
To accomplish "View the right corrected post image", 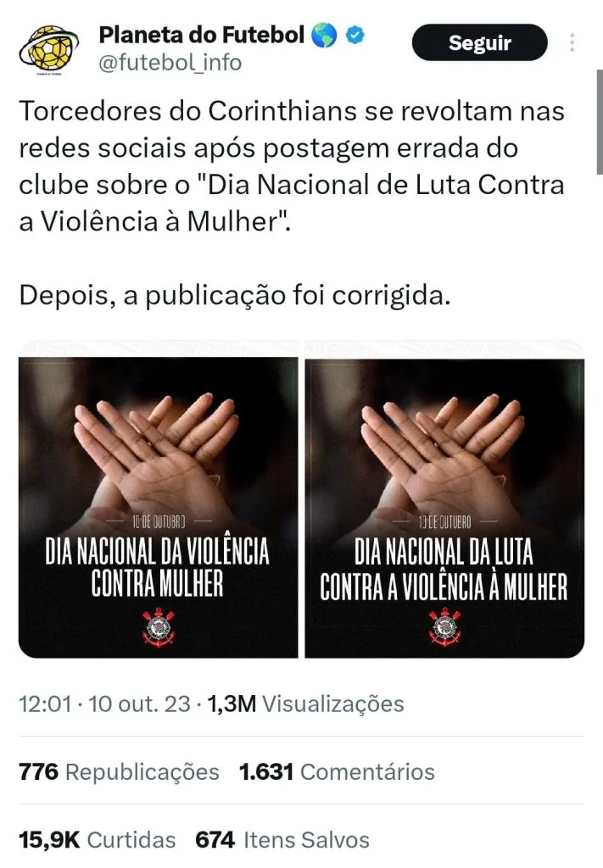I will pos(444,507).
